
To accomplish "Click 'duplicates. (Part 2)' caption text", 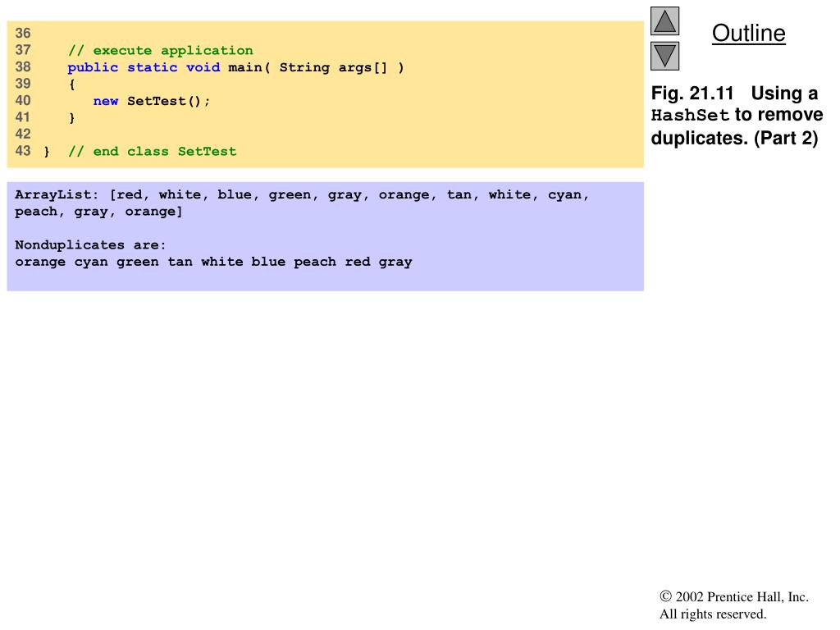I will (x=734, y=138).
